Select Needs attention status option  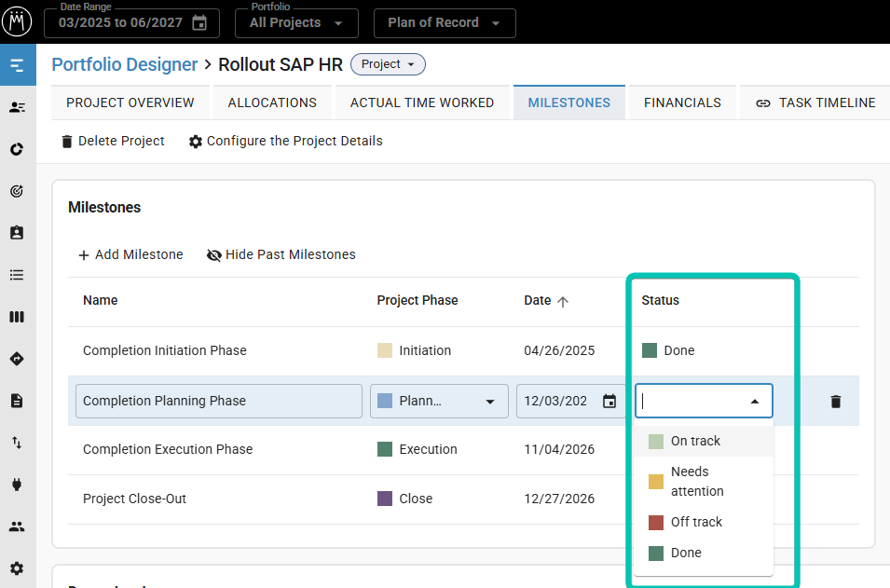coord(704,481)
